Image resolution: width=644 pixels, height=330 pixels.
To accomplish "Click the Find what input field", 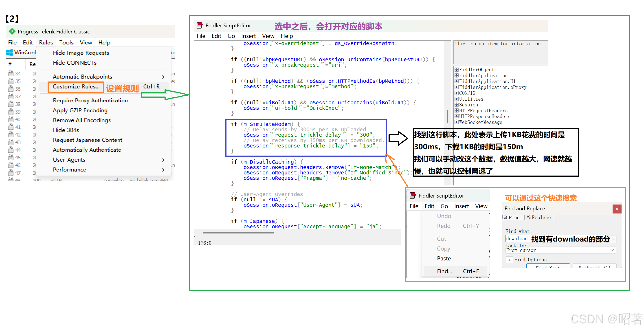I will pyautogui.click(x=517, y=239).
